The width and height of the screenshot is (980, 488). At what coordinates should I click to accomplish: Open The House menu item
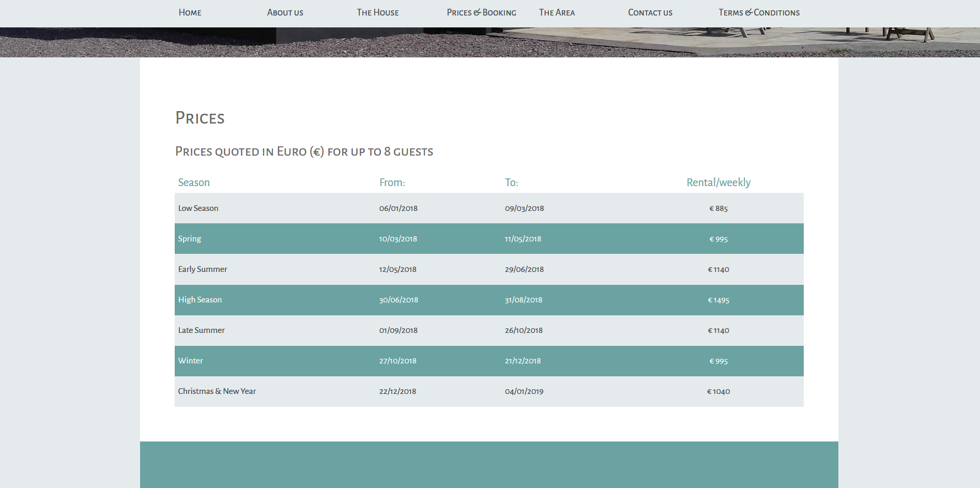(x=377, y=12)
